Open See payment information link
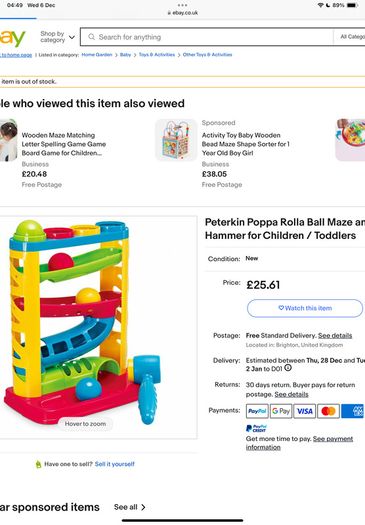Screen dimensions: 365x525 click(x=299, y=443)
